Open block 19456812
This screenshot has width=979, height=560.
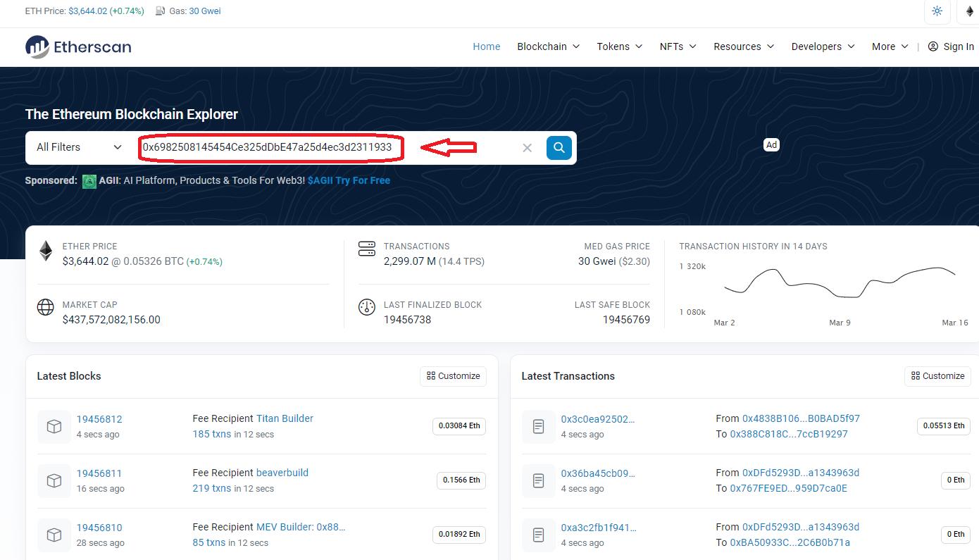coord(99,419)
